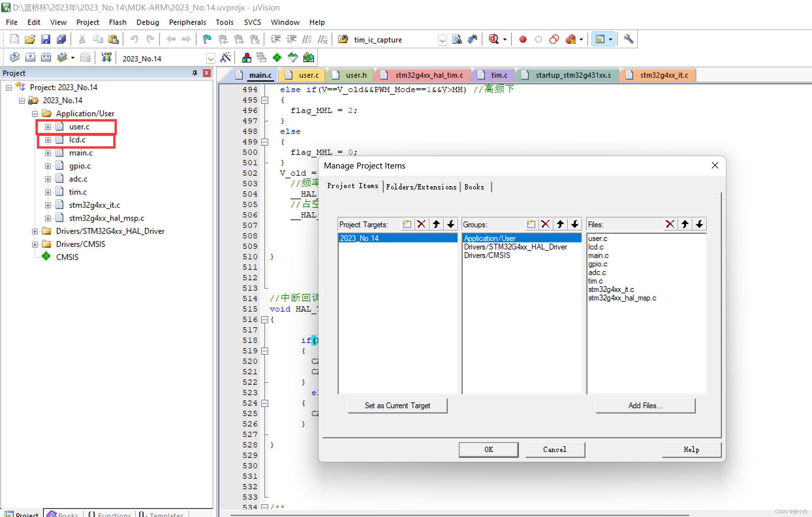Viewport: 812px width, 517px height.
Task: Click the Paste clipboard icon
Action: (114, 40)
